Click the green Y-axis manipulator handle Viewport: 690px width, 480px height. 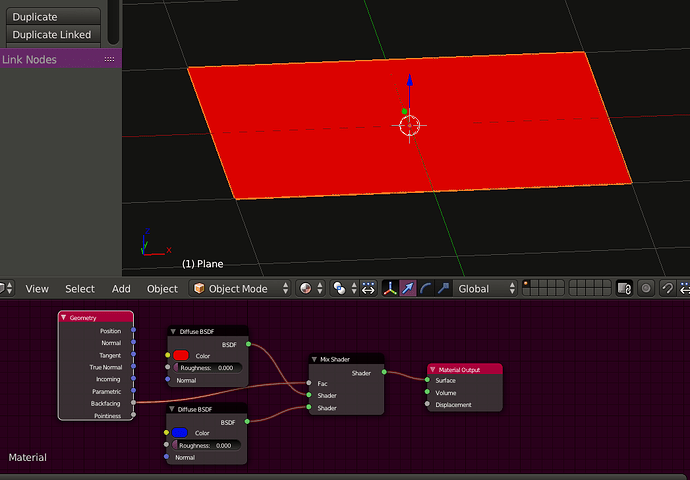point(404,111)
